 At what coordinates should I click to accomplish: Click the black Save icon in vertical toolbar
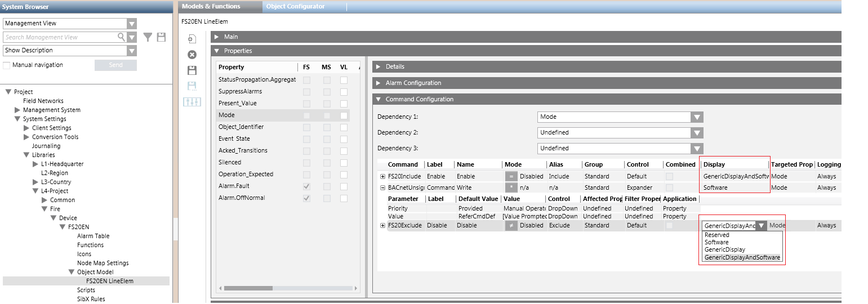pos(192,70)
